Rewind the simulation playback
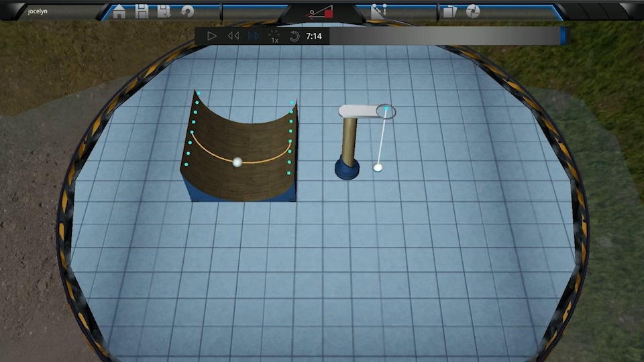Viewport: 644px width, 362px height. coord(233,36)
